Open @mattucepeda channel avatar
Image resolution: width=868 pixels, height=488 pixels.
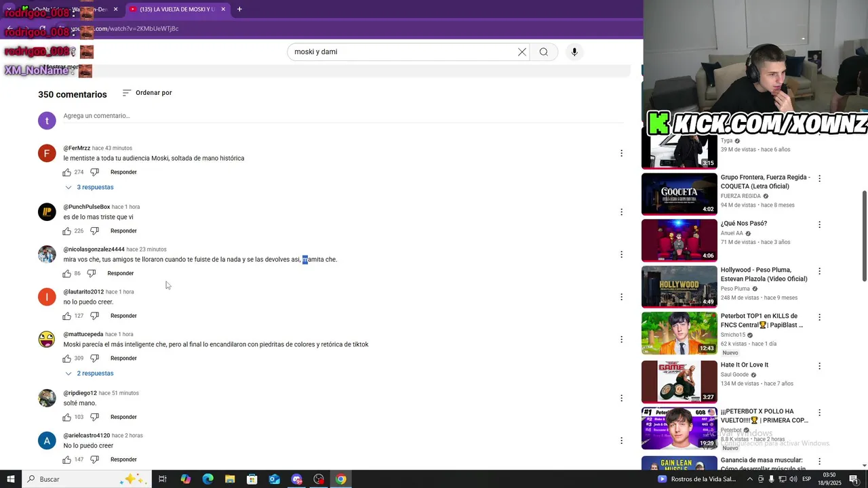click(47, 339)
